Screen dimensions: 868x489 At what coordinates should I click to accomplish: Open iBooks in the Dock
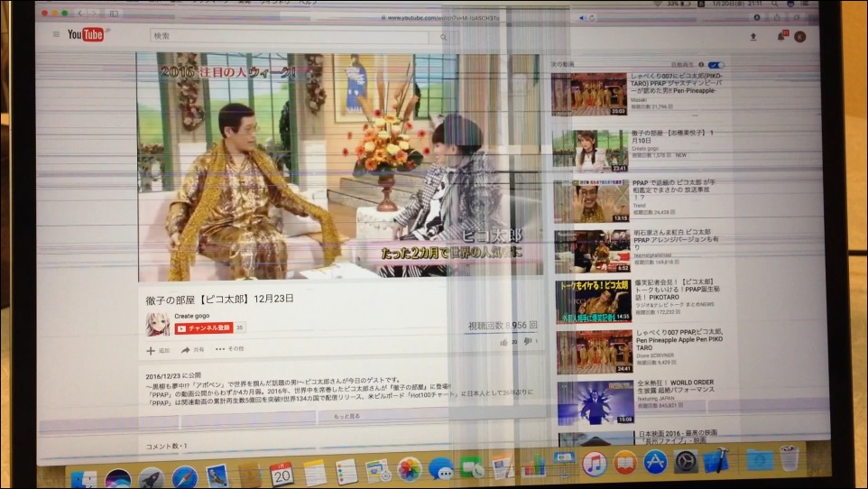624,463
